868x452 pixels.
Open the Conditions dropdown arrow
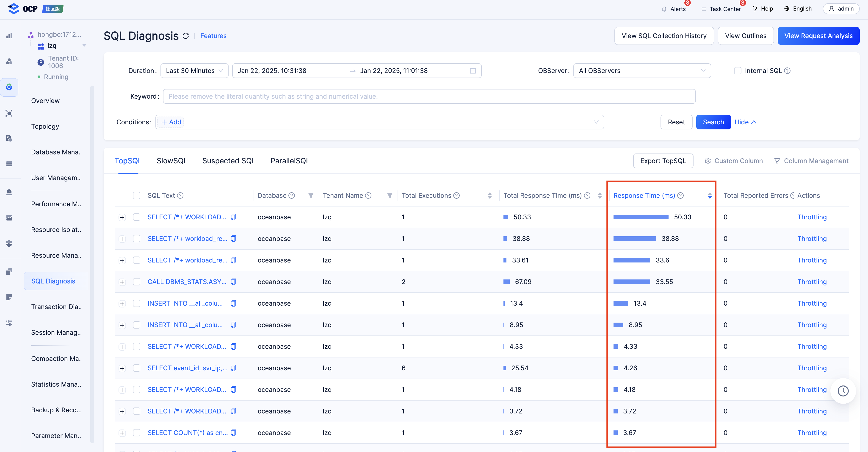tap(596, 122)
